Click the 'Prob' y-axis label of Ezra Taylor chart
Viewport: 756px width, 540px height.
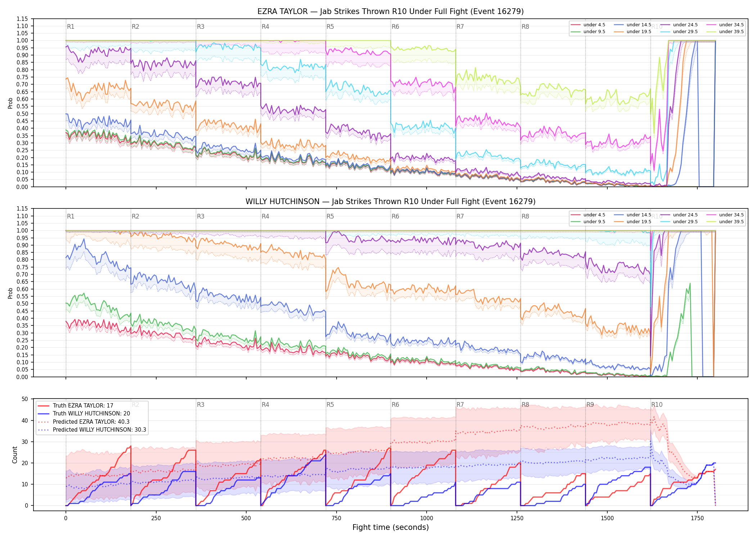pos(10,103)
